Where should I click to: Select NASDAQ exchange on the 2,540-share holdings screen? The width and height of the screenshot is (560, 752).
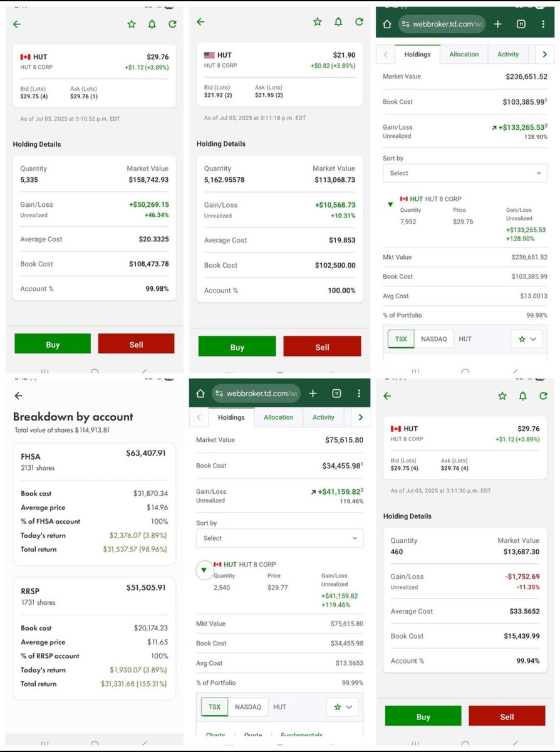pyautogui.click(x=248, y=707)
